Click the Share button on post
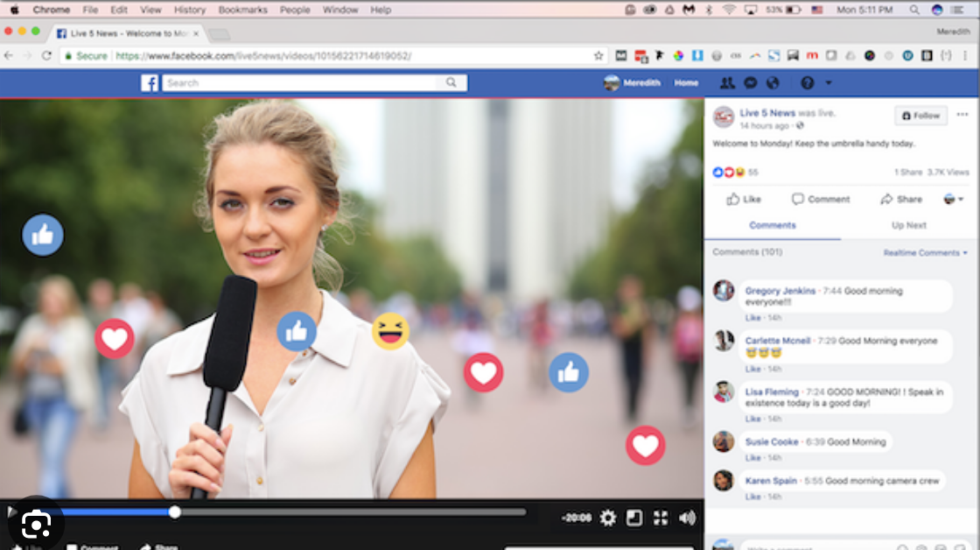Viewport: 980px width, 550px height. coord(901,199)
